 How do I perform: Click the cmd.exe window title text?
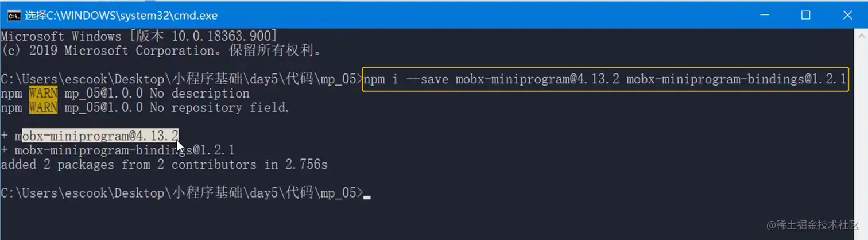(x=121, y=16)
